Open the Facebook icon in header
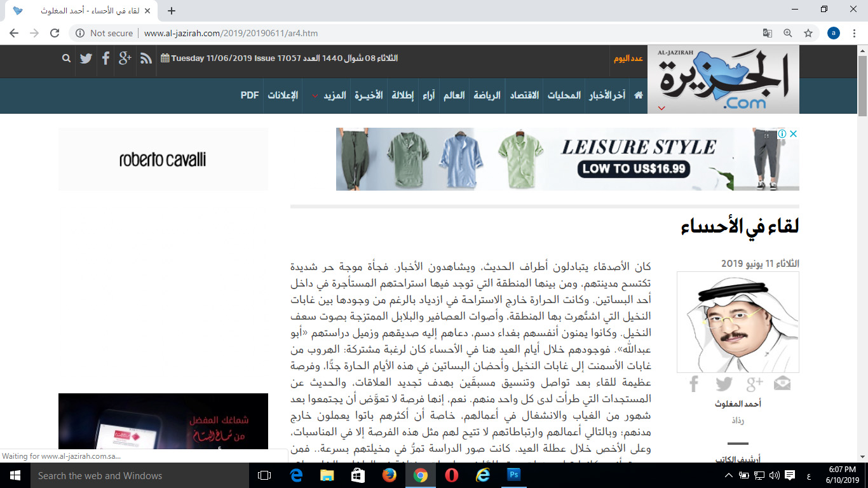 [x=105, y=58]
